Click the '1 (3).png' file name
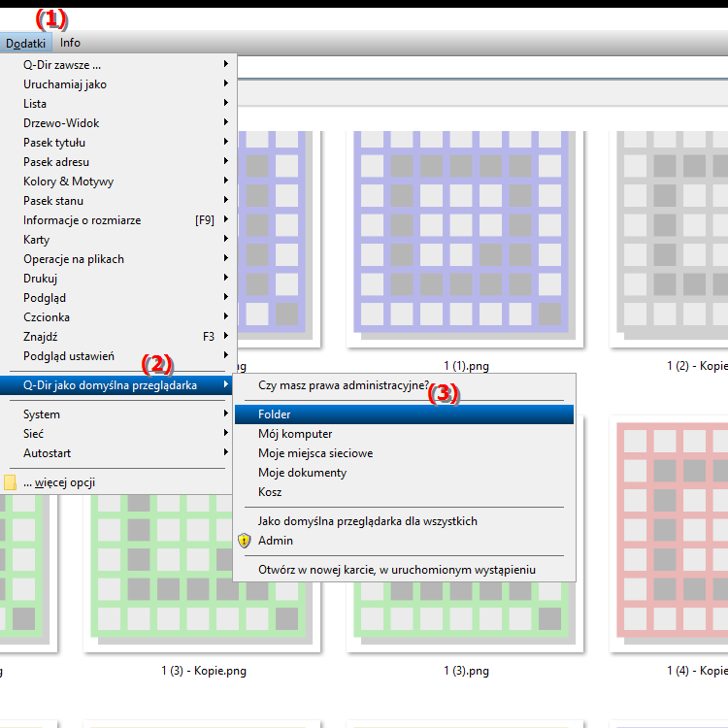This screenshot has width=728, height=728. click(x=466, y=671)
